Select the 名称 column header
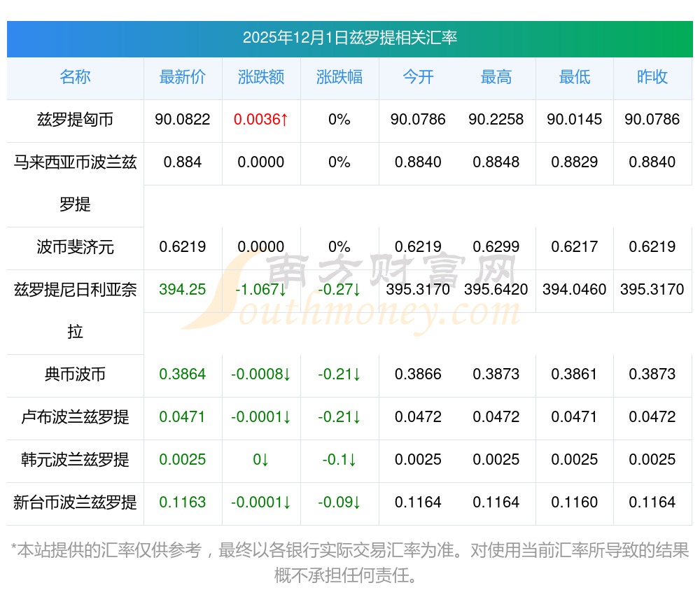Screen dimensions: 700x597 [x=75, y=77]
